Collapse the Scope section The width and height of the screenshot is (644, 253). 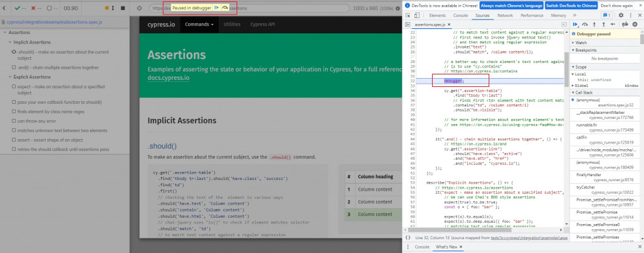coord(604,67)
